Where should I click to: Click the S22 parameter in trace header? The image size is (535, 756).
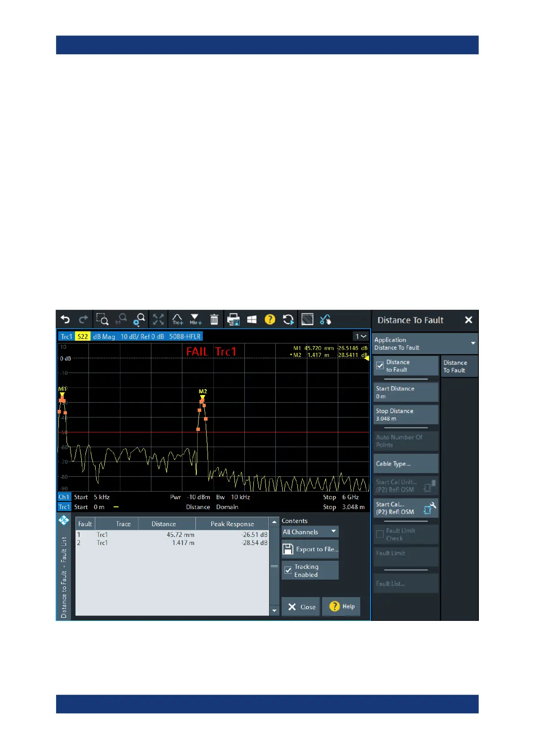[83, 336]
